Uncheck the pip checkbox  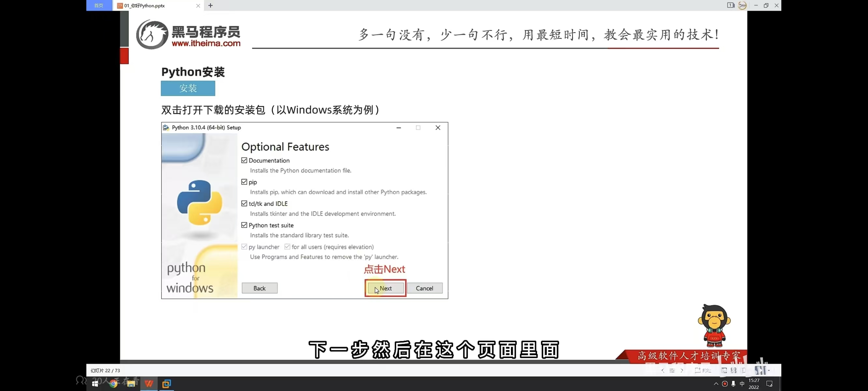point(244,182)
